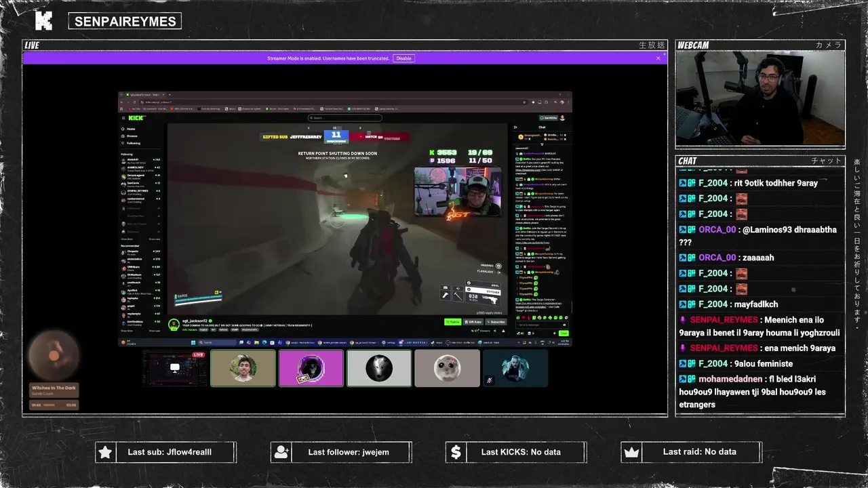Viewport: 868px width, 488px height.
Task: Click the Get KICKs button
Action: (x=550, y=118)
